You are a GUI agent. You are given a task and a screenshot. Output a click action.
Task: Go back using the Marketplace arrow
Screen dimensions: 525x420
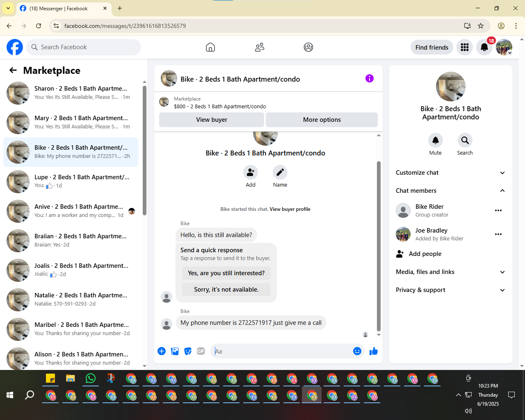point(13,71)
